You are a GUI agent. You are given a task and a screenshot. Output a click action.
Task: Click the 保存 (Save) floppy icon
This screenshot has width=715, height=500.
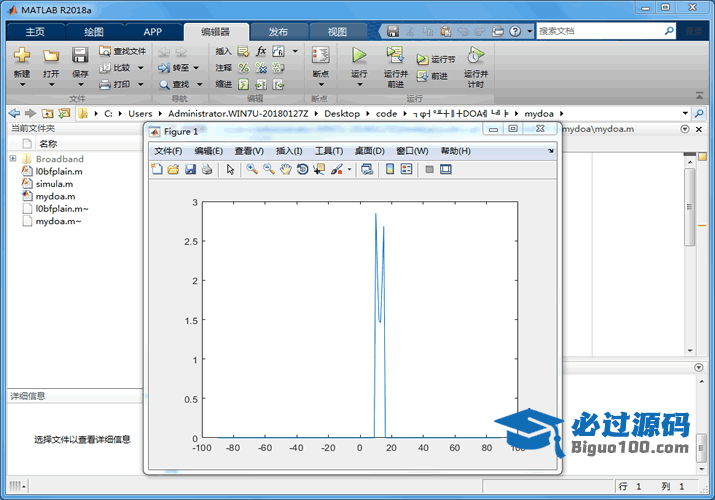click(x=80, y=56)
